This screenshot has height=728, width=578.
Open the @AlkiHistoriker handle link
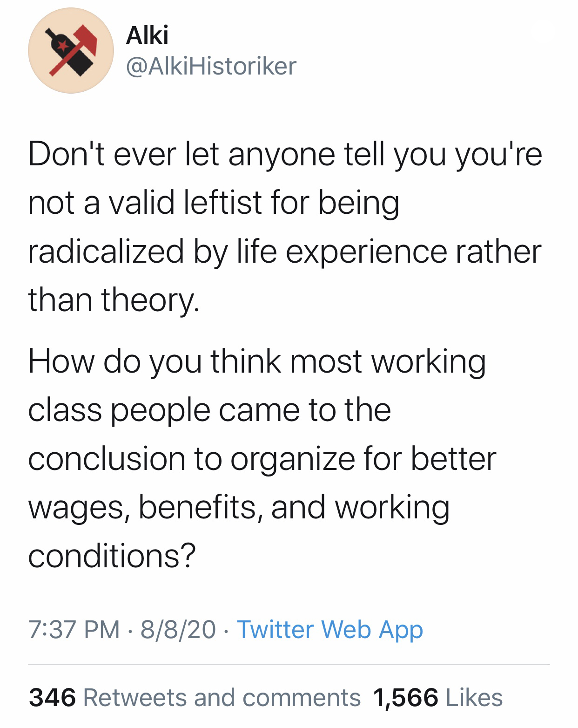point(211,66)
